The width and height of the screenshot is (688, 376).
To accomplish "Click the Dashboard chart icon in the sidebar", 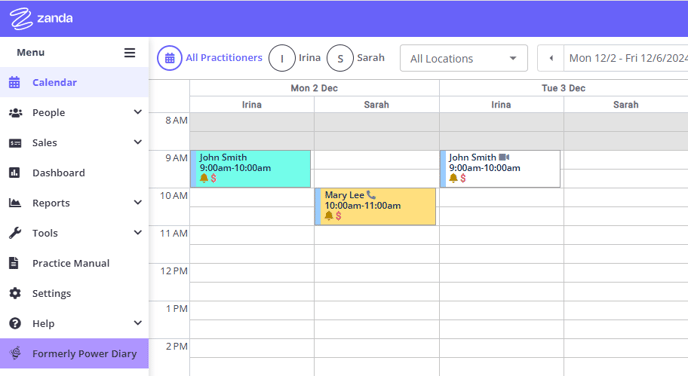I will tap(14, 172).
